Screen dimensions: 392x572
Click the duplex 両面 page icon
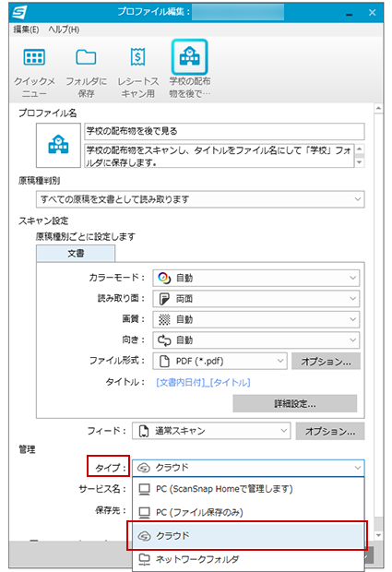[164, 299]
